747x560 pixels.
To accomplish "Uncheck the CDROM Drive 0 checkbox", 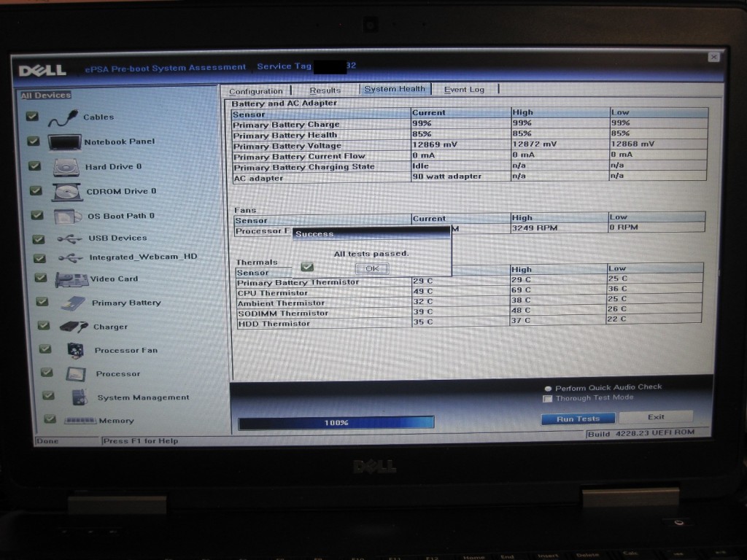I will pyautogui.click(x=36, y=190).
